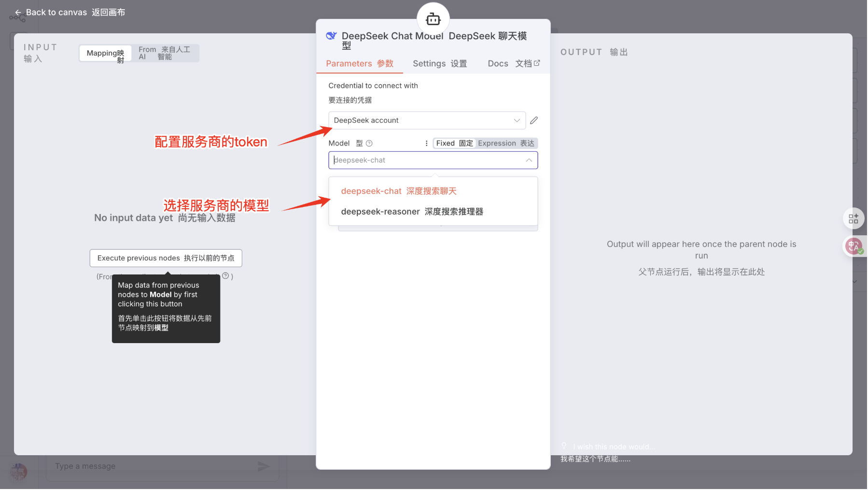Open the DeepSeek account credential dropdown
Viewport: 868px width, 490px height.
427,120
